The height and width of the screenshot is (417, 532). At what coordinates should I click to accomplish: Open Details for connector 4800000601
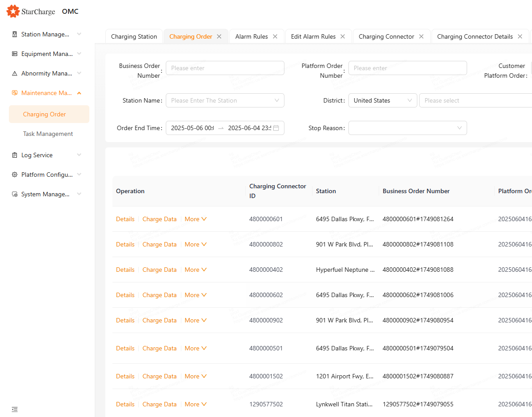[125, 219]
